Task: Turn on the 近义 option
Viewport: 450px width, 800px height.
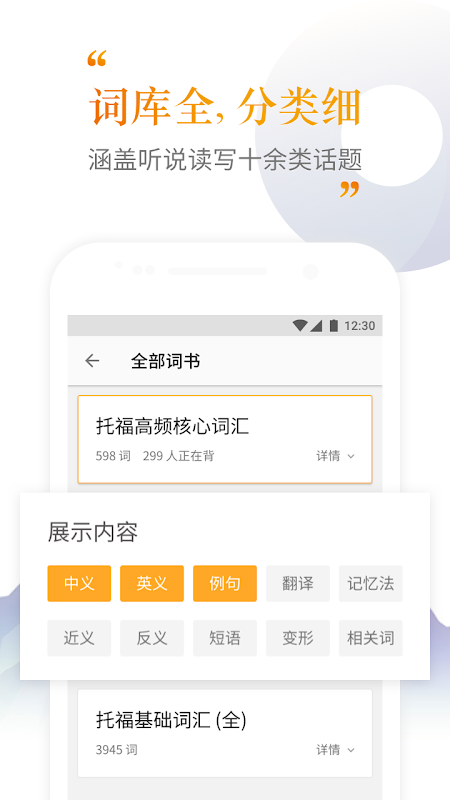Action: [x=79, y=638]
